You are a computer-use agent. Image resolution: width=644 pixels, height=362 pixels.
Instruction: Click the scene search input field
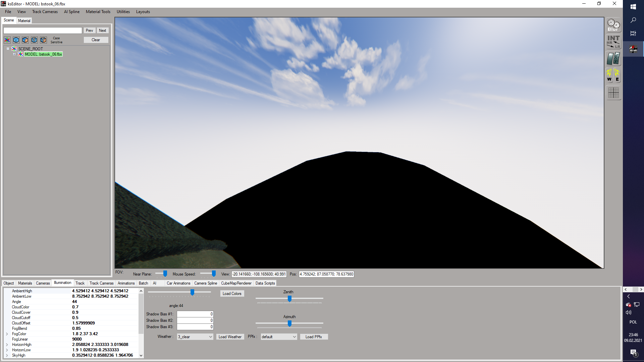pos(43,31)
